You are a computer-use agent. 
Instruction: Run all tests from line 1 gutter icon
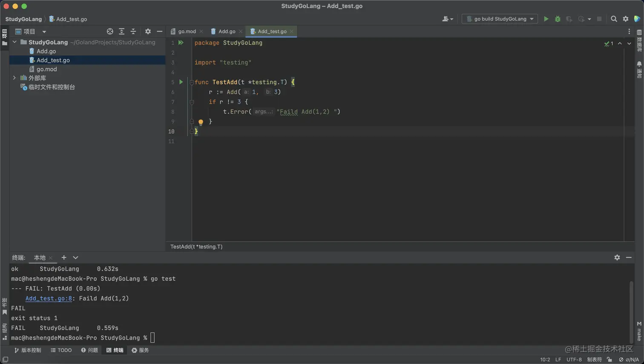(181, 43)
